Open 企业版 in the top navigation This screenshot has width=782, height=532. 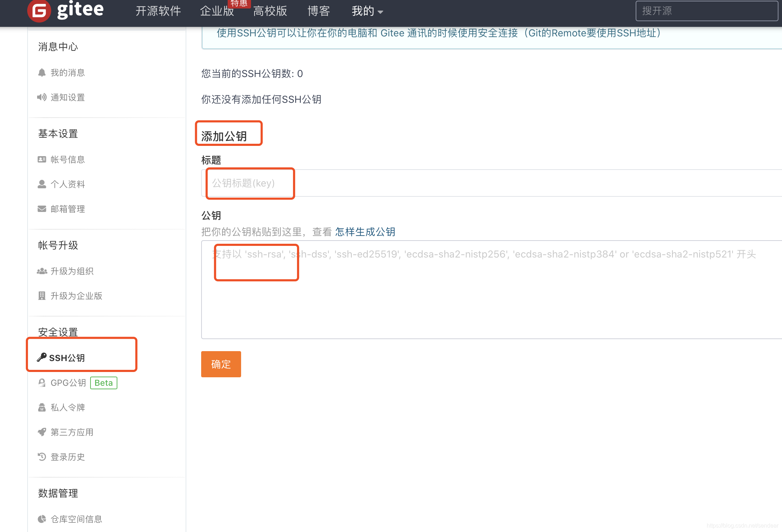[217, 11]
